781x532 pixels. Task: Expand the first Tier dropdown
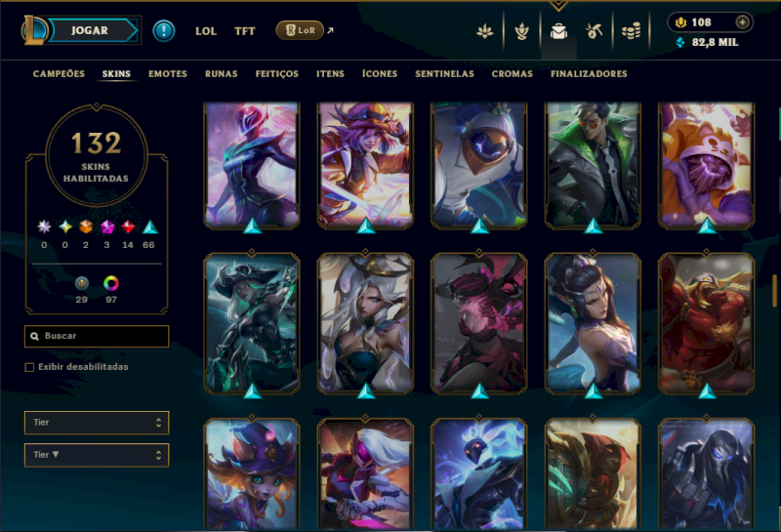pos(97,423)
